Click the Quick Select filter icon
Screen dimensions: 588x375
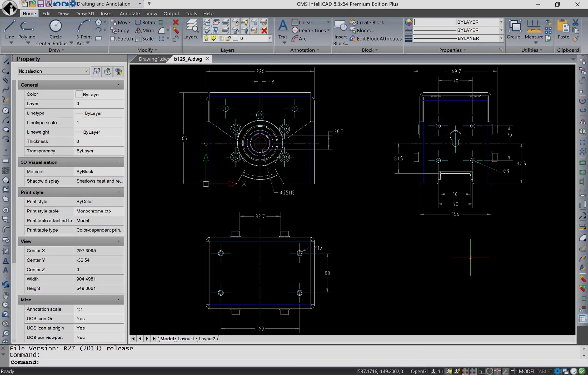click(x=119, y=72)
